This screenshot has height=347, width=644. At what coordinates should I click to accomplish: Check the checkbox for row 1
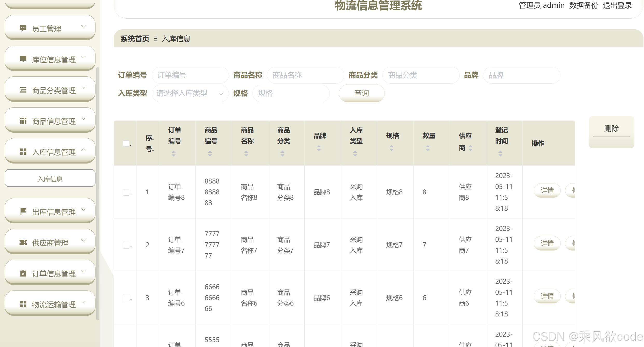(126, 192)
